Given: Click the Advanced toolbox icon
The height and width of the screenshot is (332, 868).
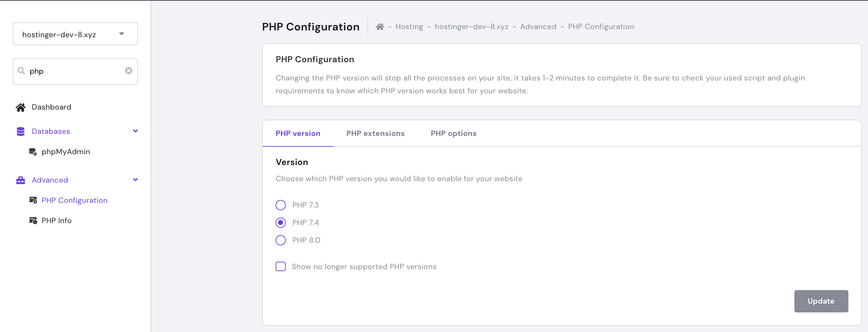Looking at the screenshot, I should tap(21, 180).
